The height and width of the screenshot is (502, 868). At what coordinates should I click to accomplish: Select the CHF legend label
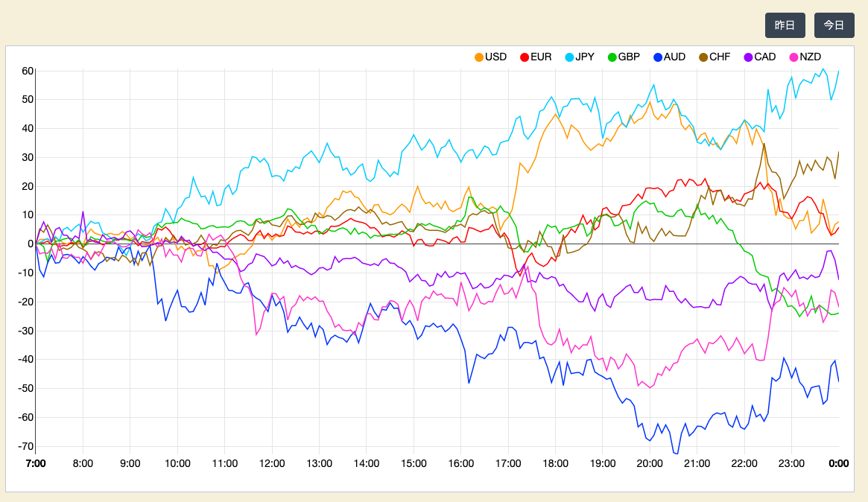click(720, 57)
